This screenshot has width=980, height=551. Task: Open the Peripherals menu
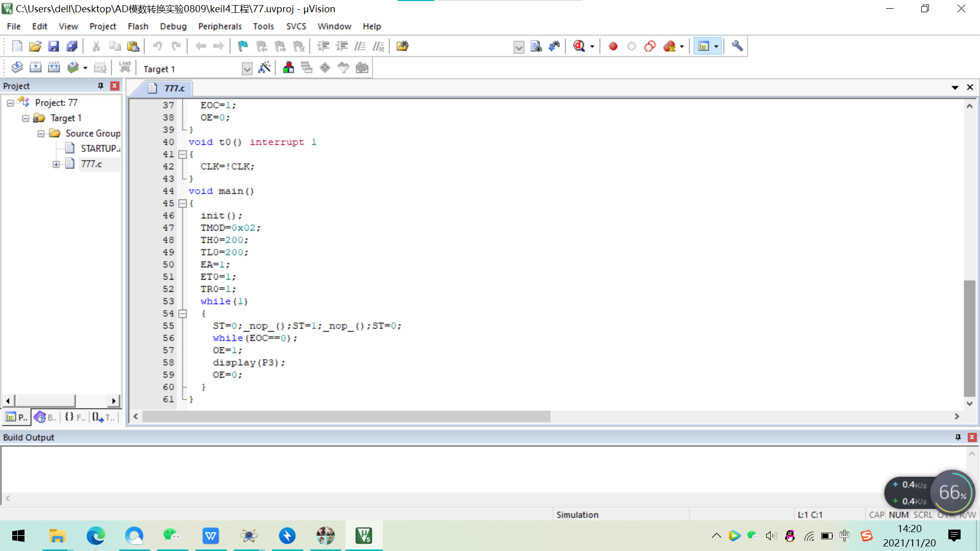click(x=219, y=27)
